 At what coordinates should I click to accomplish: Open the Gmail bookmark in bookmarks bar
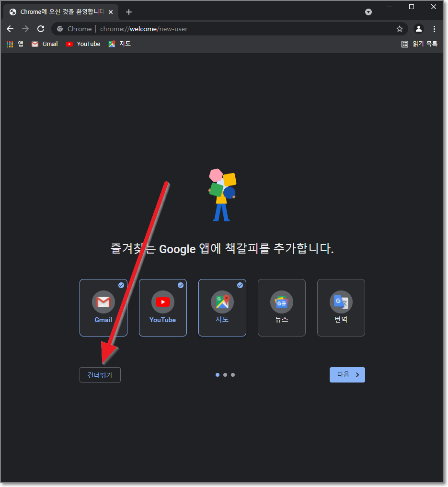point(45,44)
